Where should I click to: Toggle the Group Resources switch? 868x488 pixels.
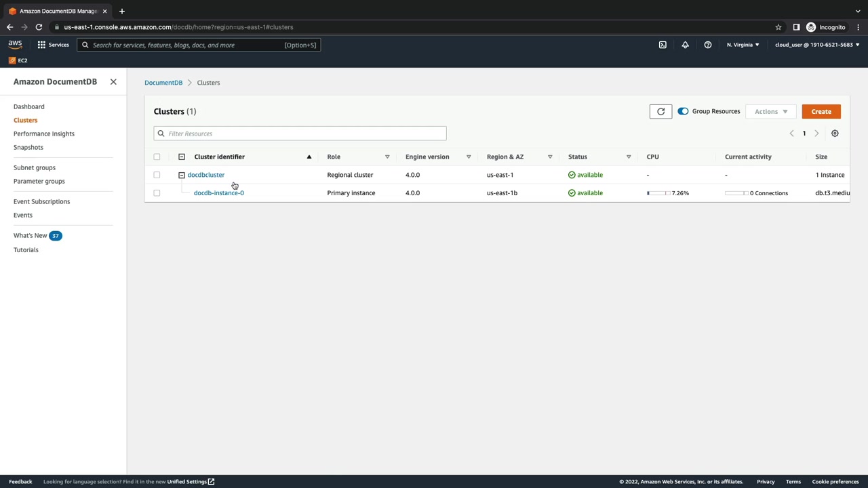click(683, 111)
